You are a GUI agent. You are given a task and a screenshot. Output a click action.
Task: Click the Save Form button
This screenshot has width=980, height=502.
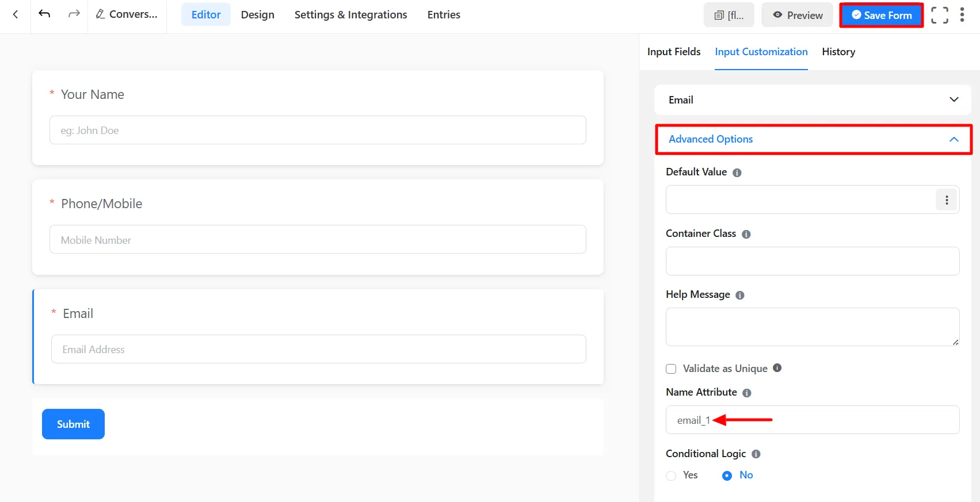pyautogui.click(x=881, y=16)
